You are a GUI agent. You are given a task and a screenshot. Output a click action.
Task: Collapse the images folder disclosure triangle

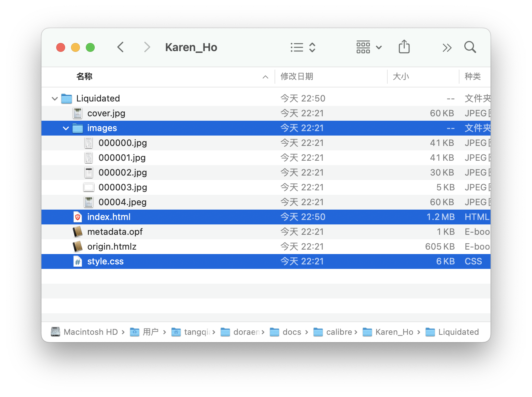[65, 128]
